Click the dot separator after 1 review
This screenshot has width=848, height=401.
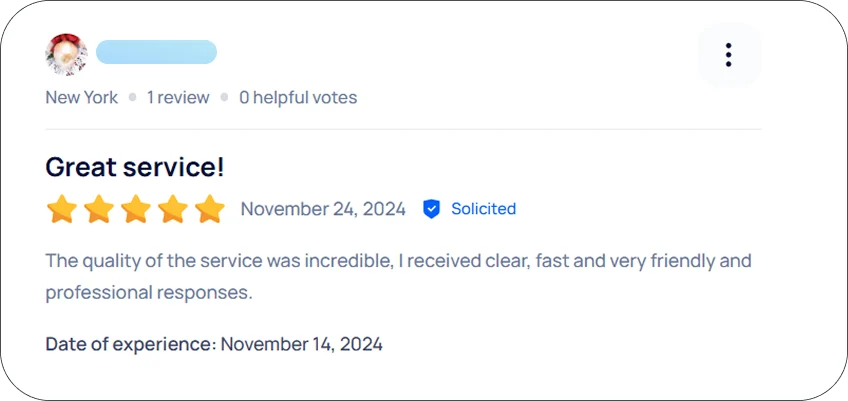224,97
